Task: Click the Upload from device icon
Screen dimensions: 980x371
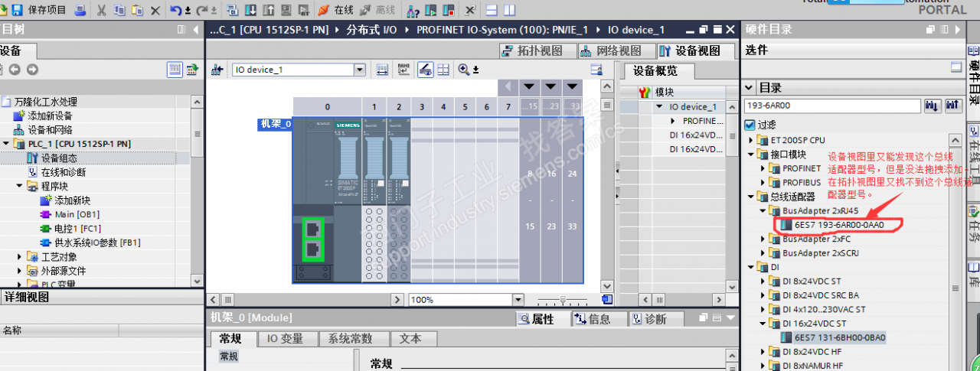Action: pyautogui.click(x=268, y=10)
